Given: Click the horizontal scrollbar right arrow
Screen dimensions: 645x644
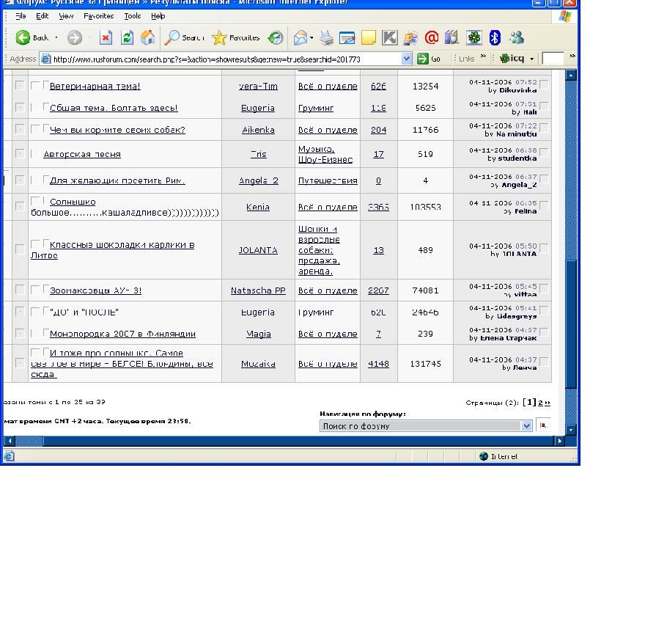Looking at the screenshot, I should coord(561,441).
